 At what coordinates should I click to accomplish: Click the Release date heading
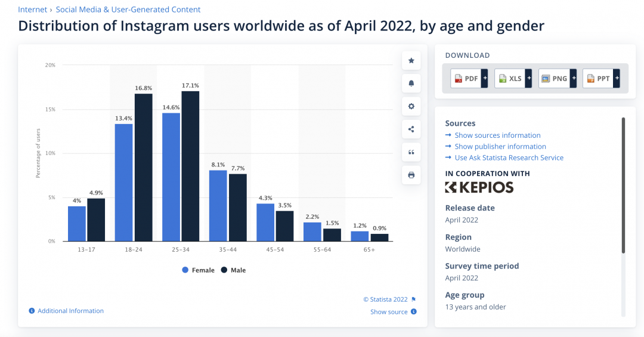pos(470,208)
